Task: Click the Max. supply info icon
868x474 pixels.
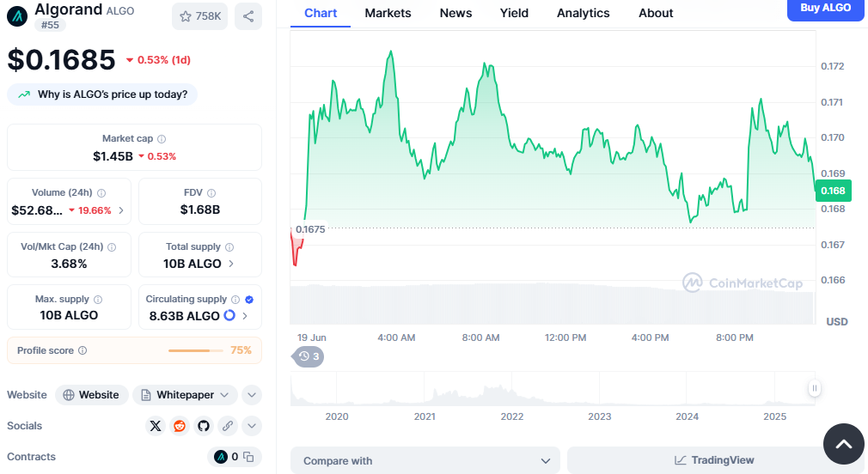Action: [x=98, y=299]
